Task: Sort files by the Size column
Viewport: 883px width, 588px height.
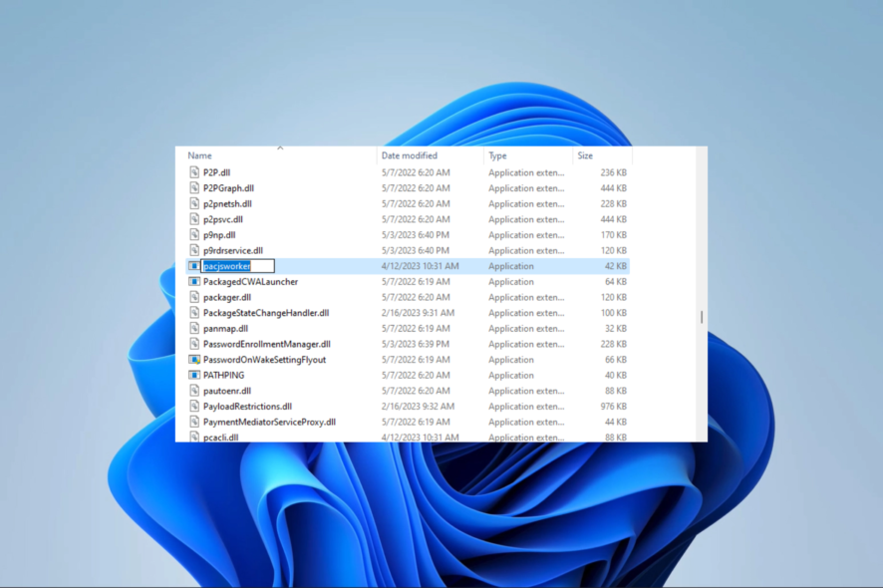Action: click(585, 155)
